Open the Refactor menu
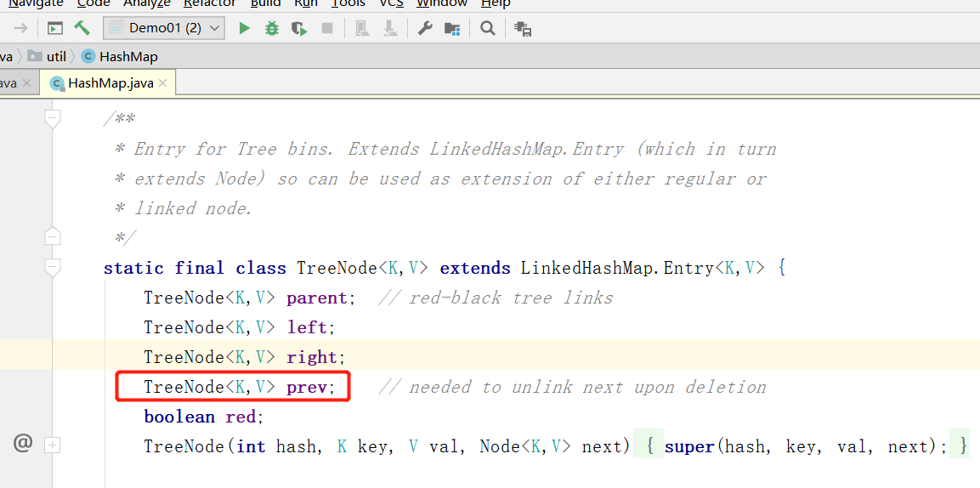The height and width of the screenshot is (488, 980). [x=210, y=3]
